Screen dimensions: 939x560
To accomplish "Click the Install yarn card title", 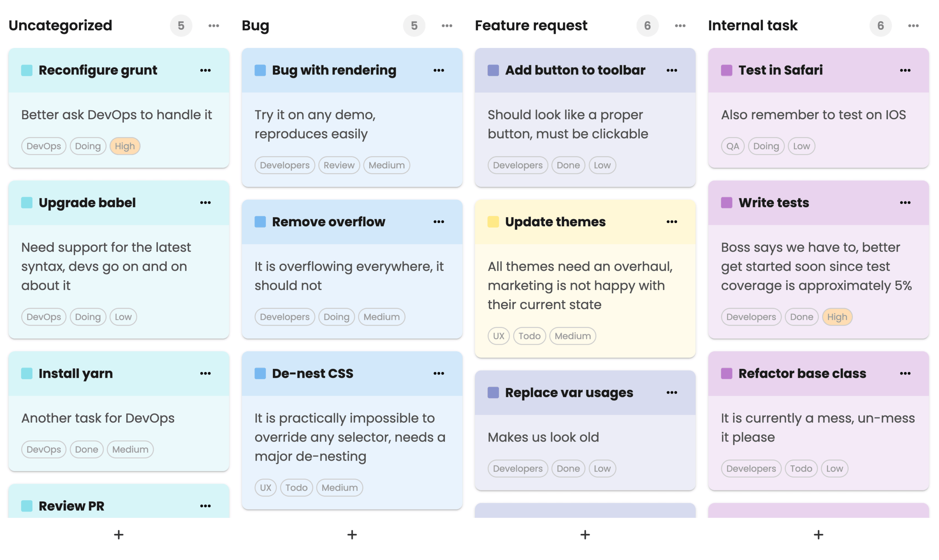I will 76,374.
